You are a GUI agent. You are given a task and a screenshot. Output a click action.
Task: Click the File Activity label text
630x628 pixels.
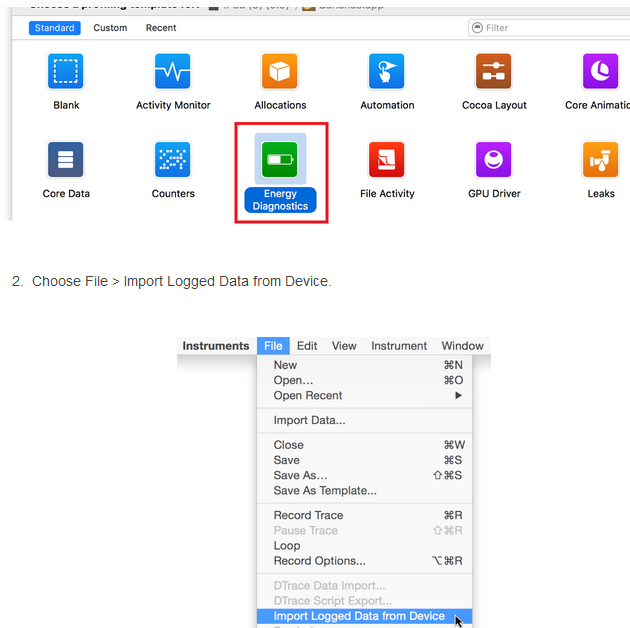coord(387,194)
